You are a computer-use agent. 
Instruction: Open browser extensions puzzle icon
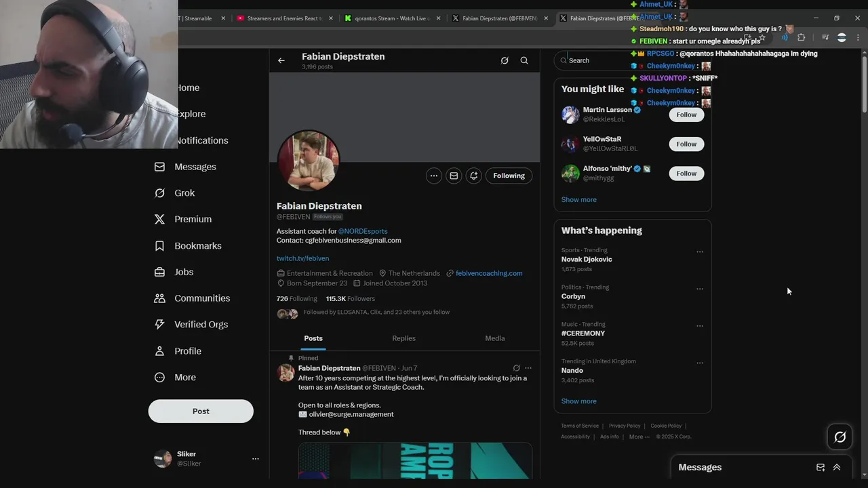tap(802, 37)
